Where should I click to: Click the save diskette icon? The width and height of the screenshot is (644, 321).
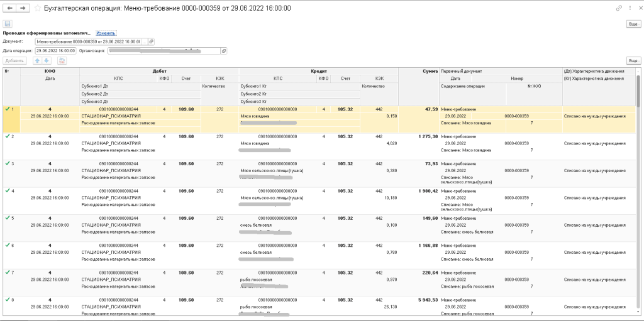click(x=8, y=24)
